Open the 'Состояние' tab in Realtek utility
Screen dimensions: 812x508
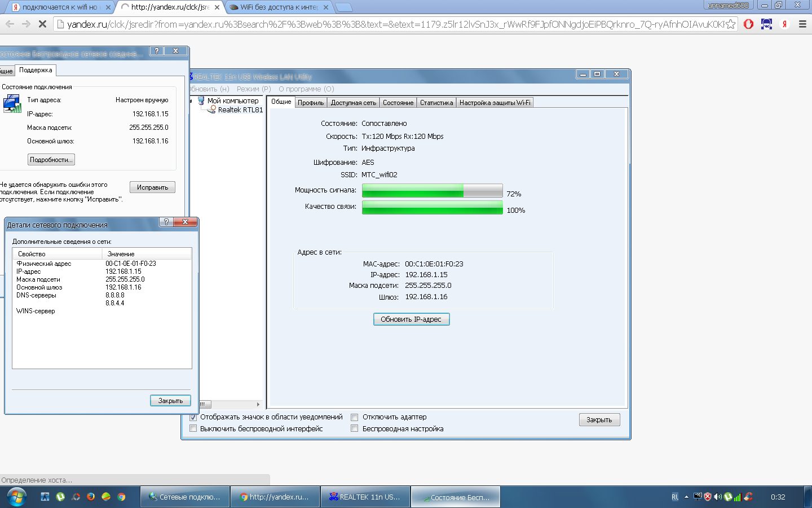(398, 103)
